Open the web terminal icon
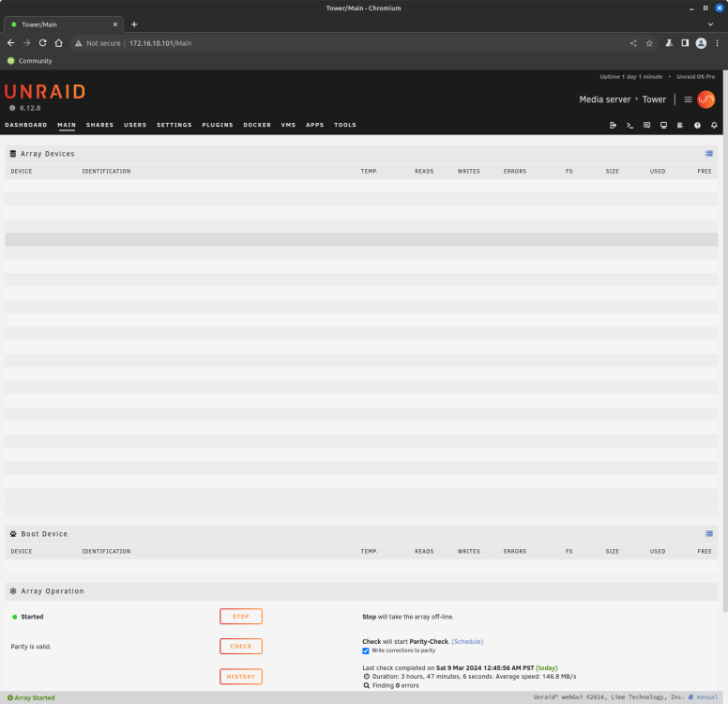 click(x=629, y=125)
